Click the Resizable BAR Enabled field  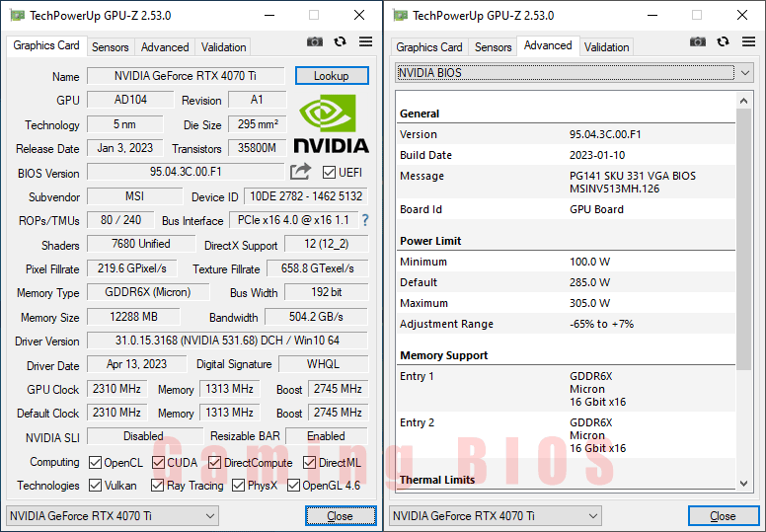[327, 435]
